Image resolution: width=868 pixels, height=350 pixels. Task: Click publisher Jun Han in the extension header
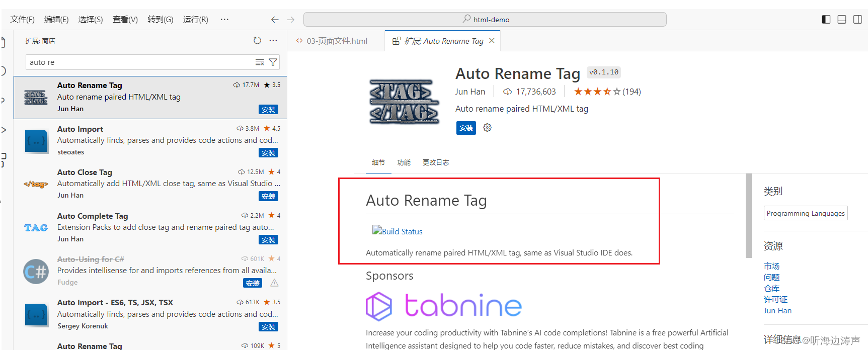[x=470, y=92]
